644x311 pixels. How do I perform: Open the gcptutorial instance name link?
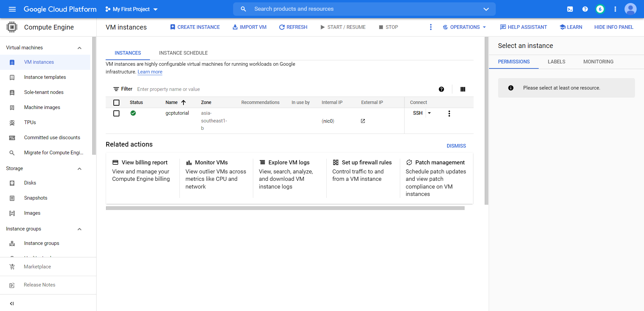(x=177, y=113)
